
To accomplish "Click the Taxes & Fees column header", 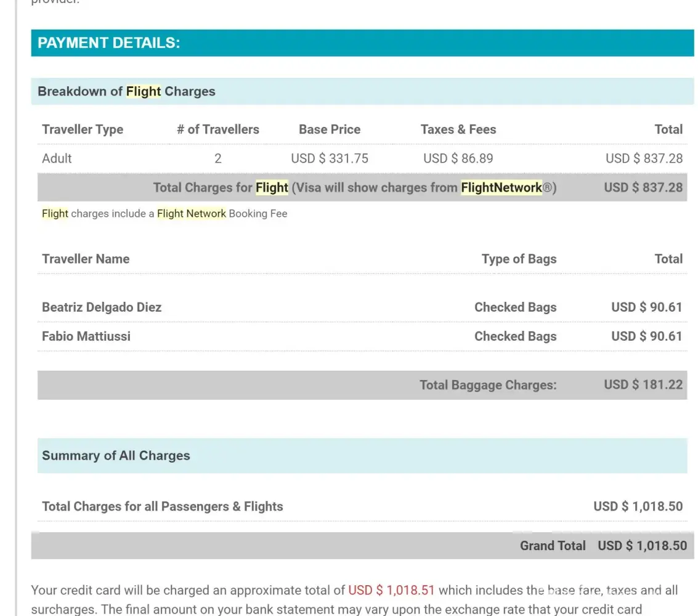I will point(458,129).
